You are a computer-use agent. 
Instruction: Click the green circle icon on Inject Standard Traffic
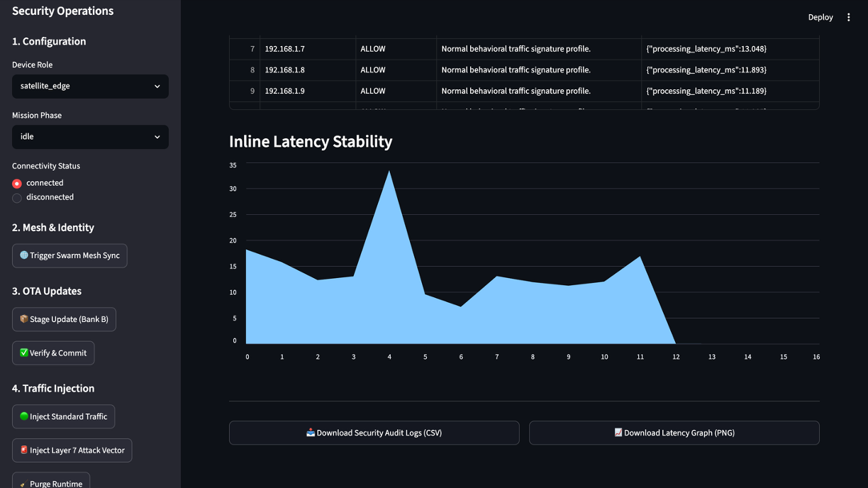coord(24,416)
